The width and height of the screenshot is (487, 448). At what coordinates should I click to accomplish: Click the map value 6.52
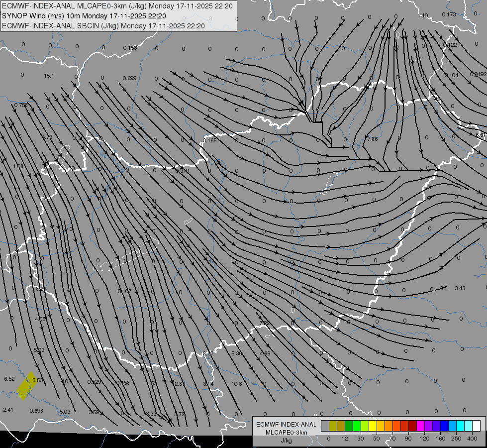pos(9,379)
